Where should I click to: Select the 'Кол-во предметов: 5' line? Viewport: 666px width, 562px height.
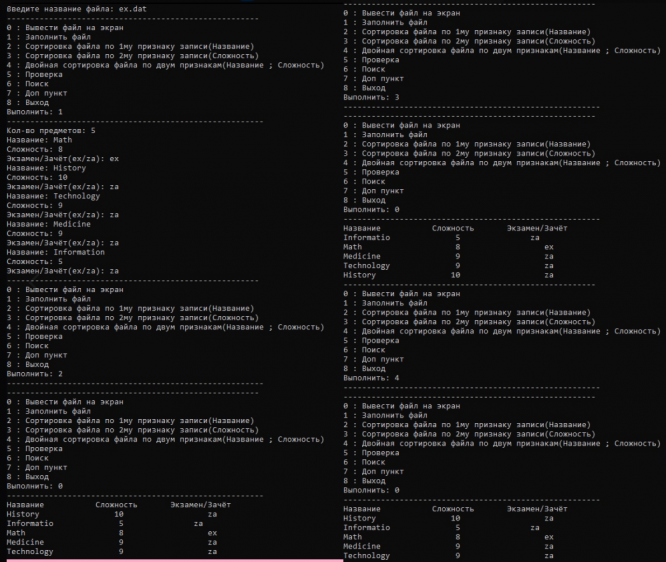click(x=51, y=130)
